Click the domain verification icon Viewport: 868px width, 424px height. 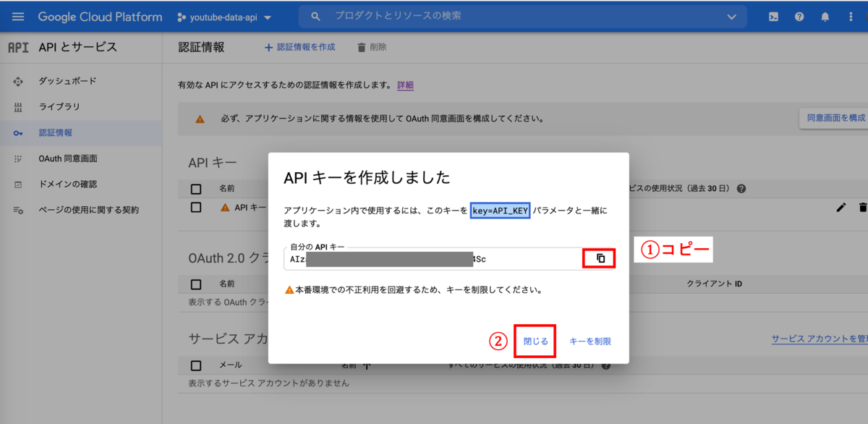[x=18, y=185]
